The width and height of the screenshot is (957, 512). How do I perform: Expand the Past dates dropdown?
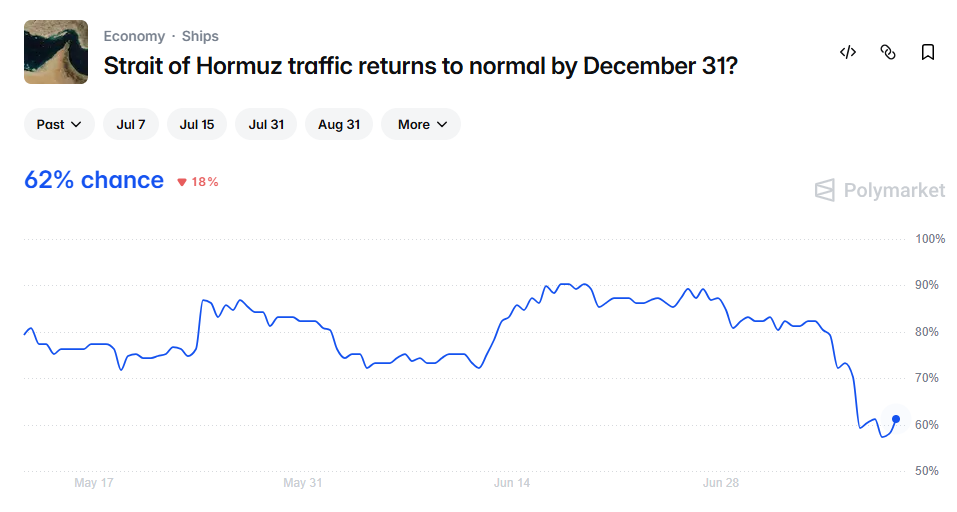pyautogui.click(x=59, y=124)
